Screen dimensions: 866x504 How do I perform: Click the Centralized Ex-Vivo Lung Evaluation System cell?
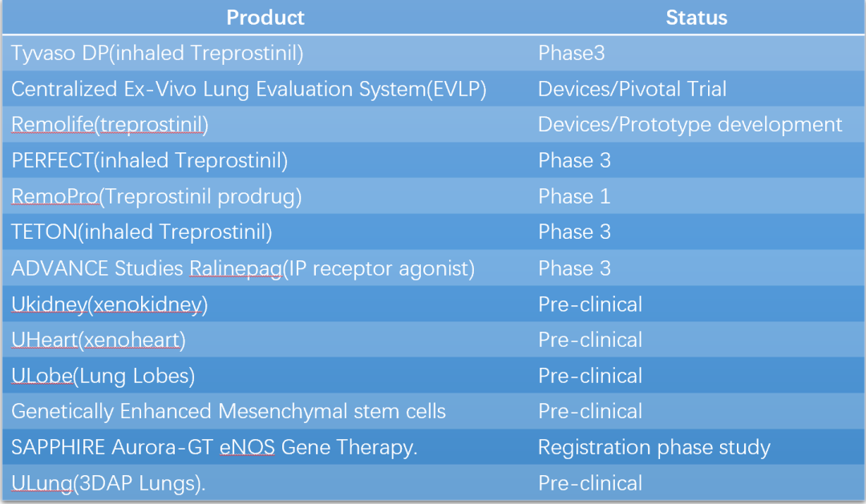pos(249,89)
